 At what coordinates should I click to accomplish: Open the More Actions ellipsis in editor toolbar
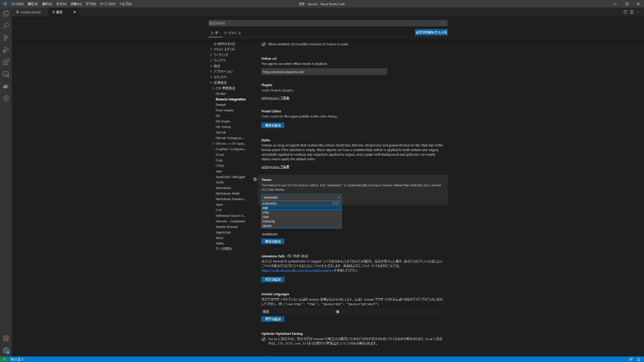[638, 12]
